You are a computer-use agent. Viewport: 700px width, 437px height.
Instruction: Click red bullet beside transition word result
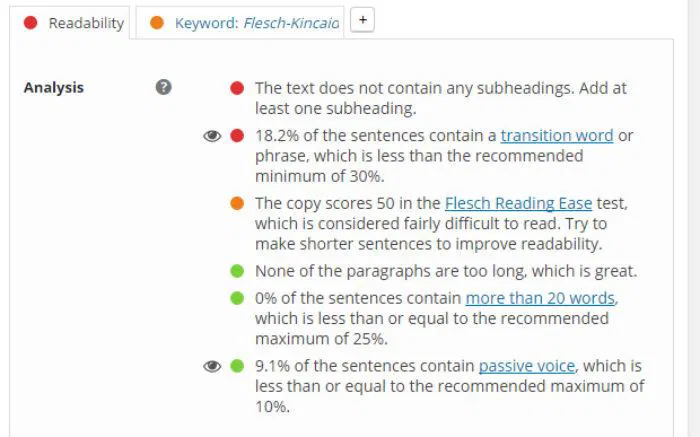[x=237, y=136]
